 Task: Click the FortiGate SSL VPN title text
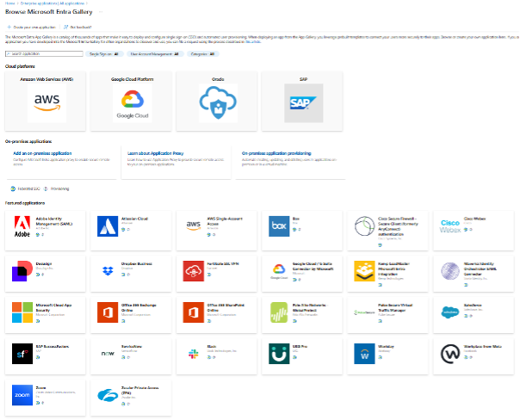(x=222, y=264)
